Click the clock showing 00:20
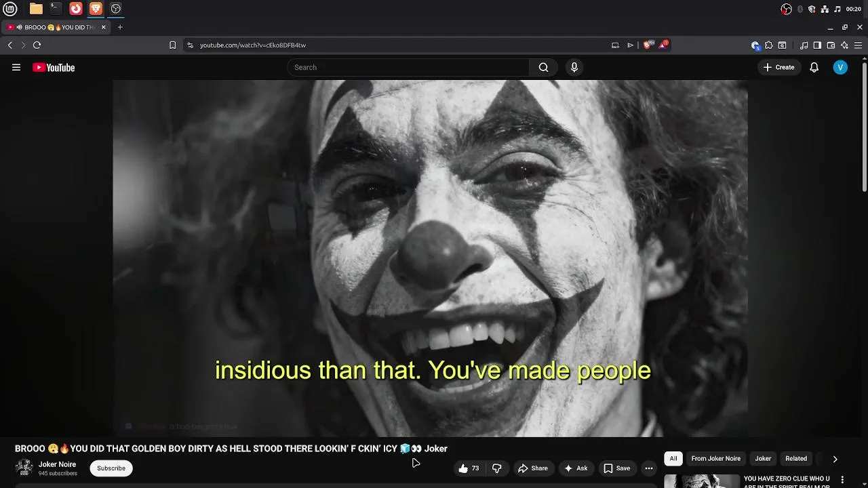The height and width of the screenshot is (488, 868). 854,9
